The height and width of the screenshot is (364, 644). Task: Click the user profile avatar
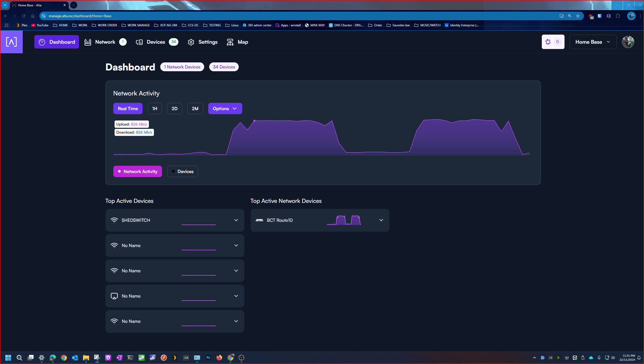pyautogui.click(x=628, y=42)
